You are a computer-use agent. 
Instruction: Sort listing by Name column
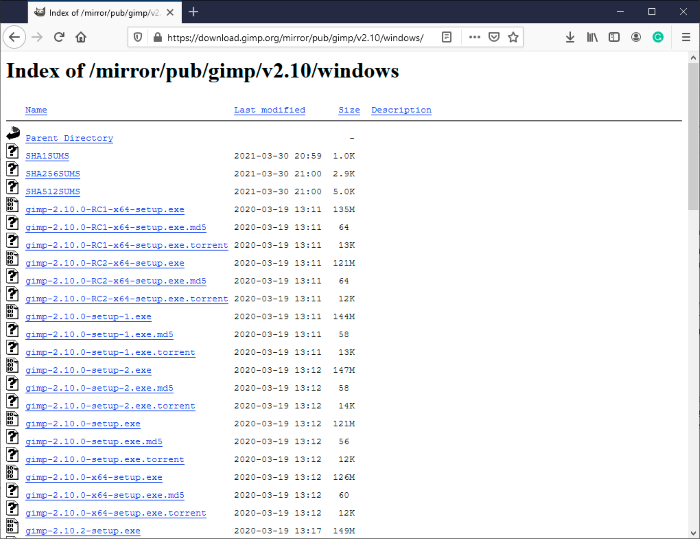tap(36, 110)
